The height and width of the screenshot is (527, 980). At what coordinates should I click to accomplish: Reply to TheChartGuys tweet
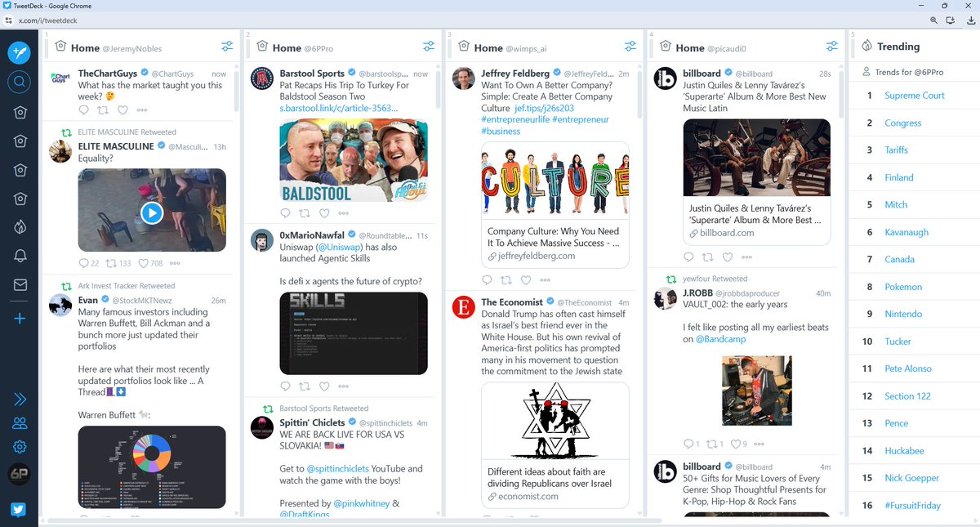[83, 109]
